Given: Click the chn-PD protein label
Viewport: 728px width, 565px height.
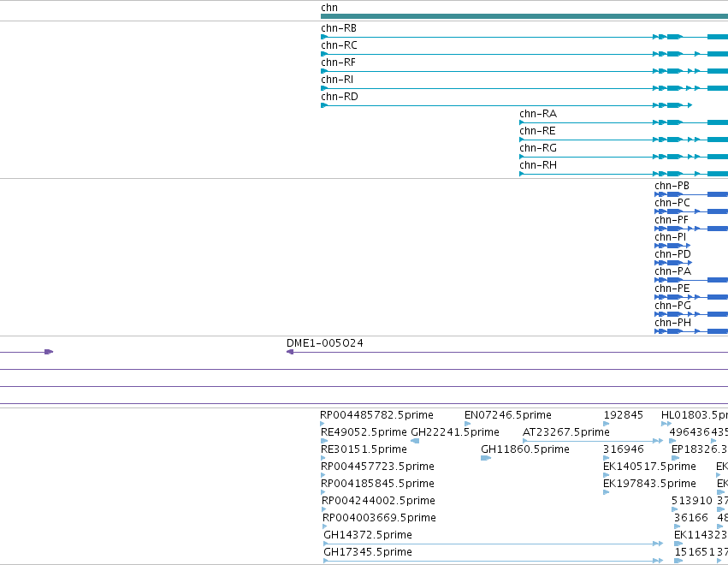Looking at the screenshot, I should pyautogui.click(x=672, y=254).
